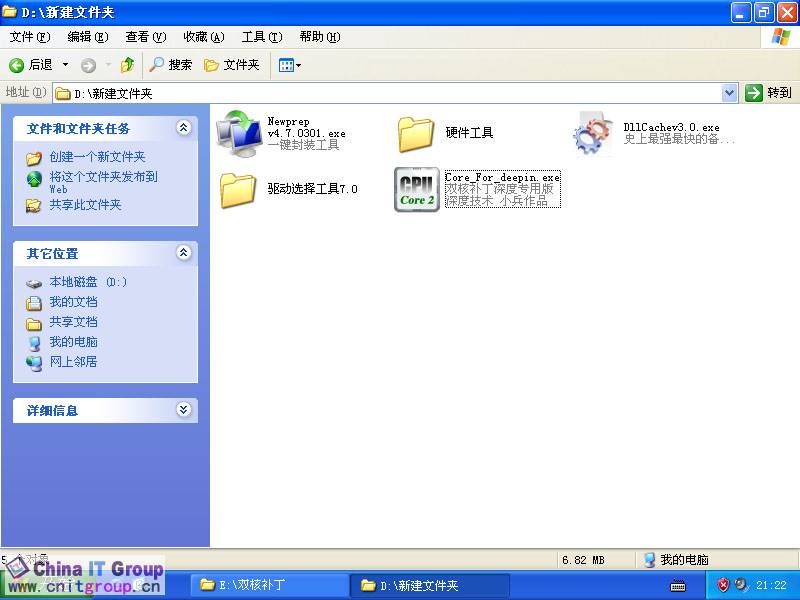Click the 我的文档 documents folder icon
The image size is (800, 600).
pos(34,303)
